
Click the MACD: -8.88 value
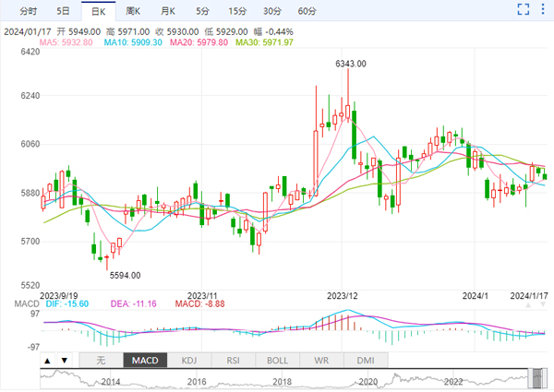[x=200, y=303]
